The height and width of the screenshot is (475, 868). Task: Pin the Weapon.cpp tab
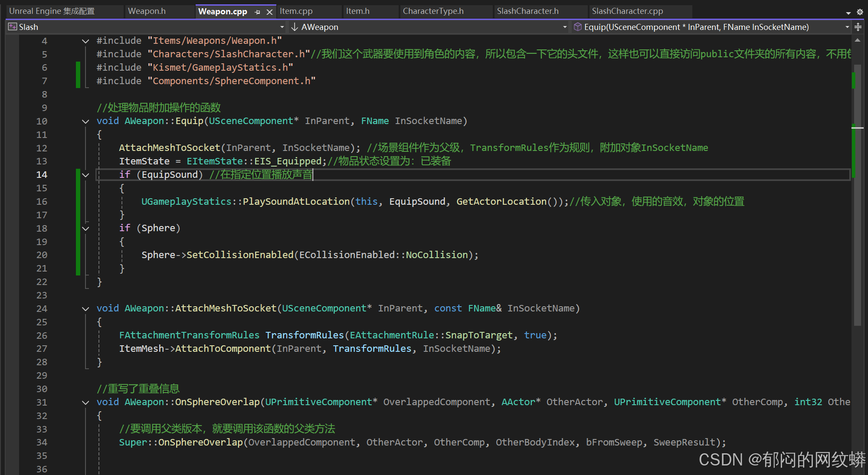coord(258,12)
